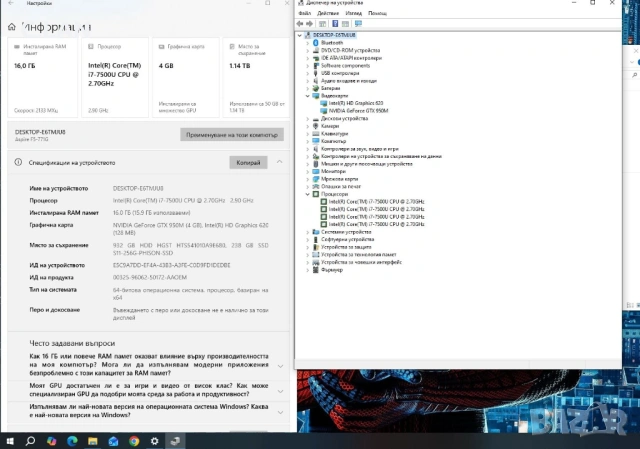Scan for hardware changes monitor icon
This screenshot has height=449, width=640.
coord(358,24)
